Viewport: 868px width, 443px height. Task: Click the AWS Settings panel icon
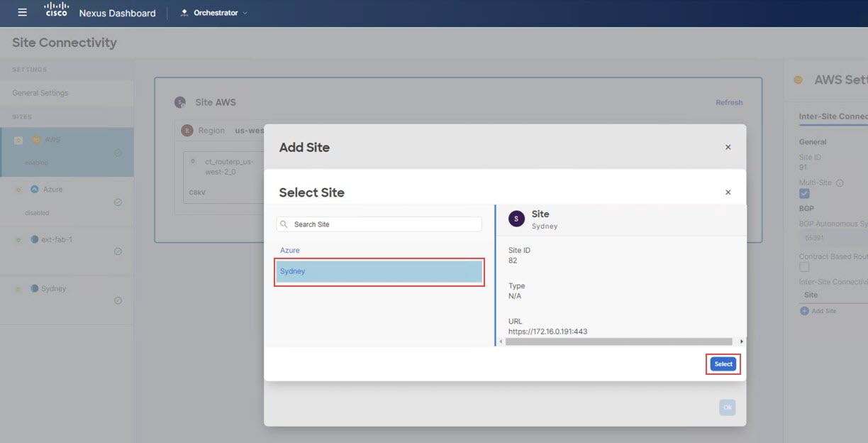click(798, 80)
